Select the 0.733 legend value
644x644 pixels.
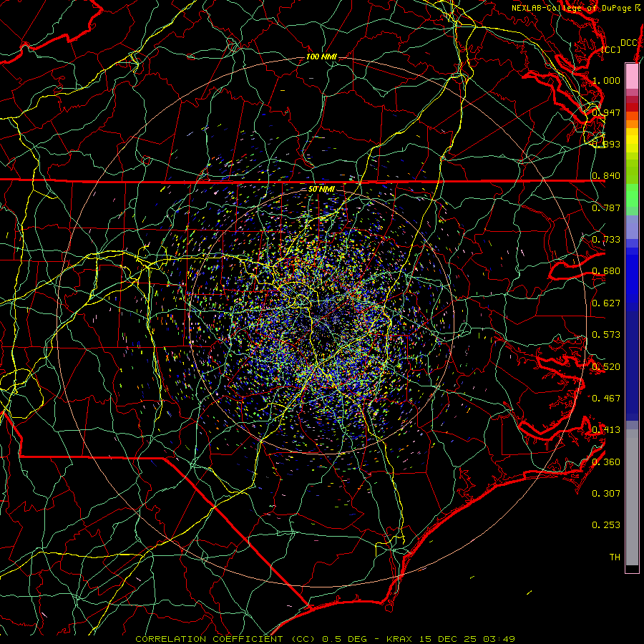click(606, 240)
